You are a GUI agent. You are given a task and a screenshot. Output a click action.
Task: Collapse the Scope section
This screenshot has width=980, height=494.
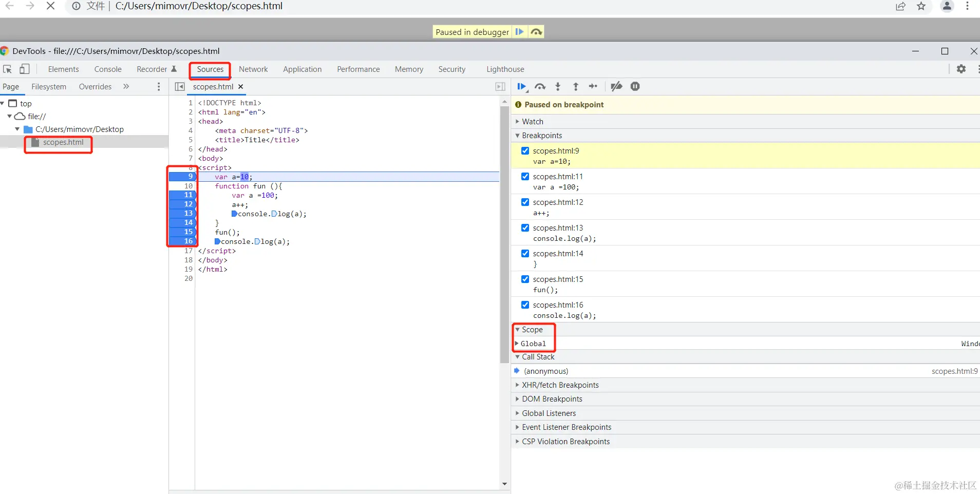pyautogui.click(x=745, y=330)
